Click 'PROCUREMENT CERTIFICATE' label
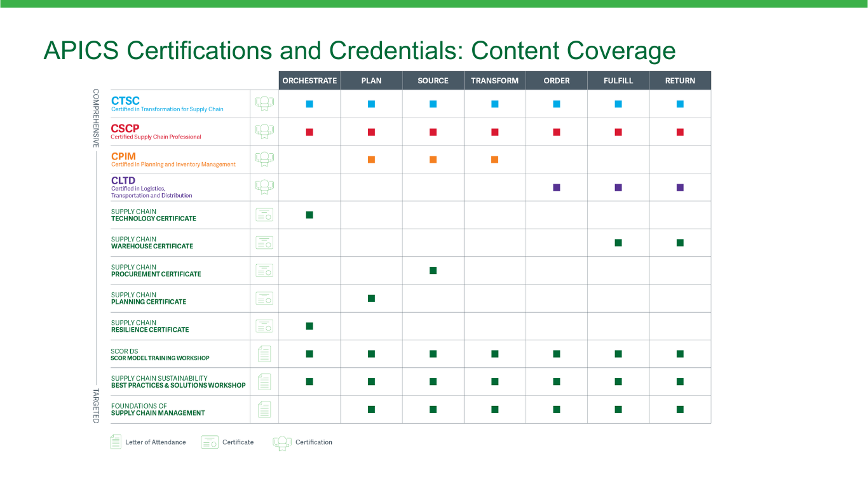Viewport: 868px width, 488px height. (156, 274)
